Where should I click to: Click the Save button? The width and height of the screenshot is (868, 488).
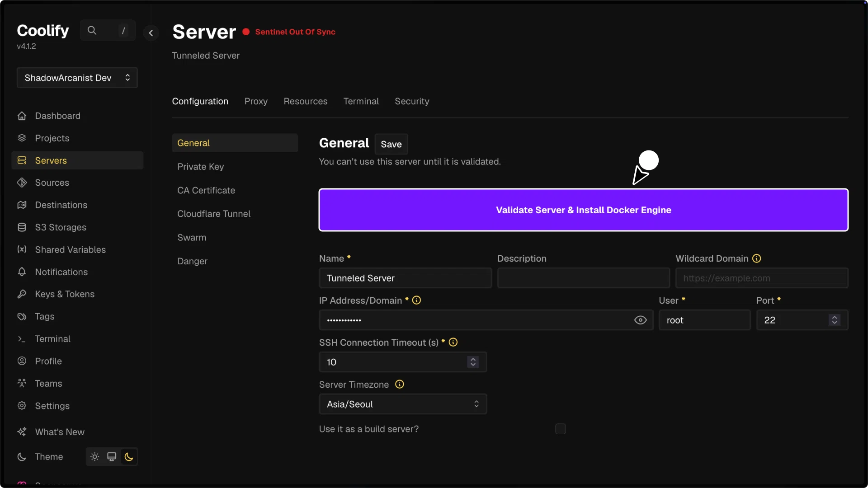pos(391,144)
